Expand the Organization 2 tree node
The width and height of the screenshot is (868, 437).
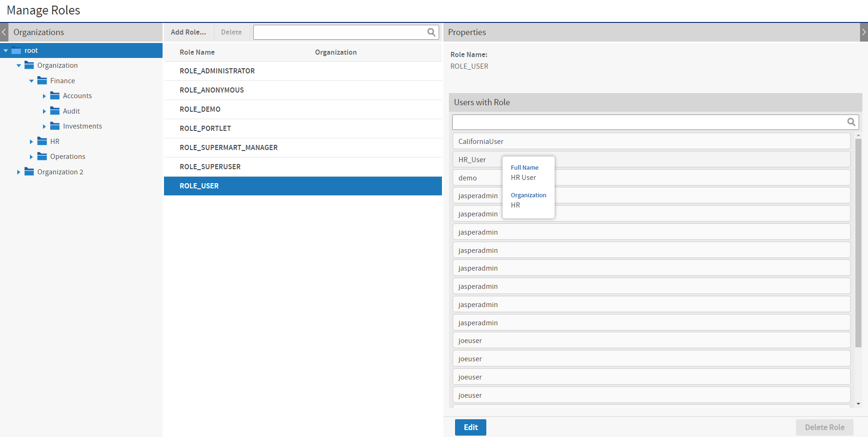click(x=19, y=172)
